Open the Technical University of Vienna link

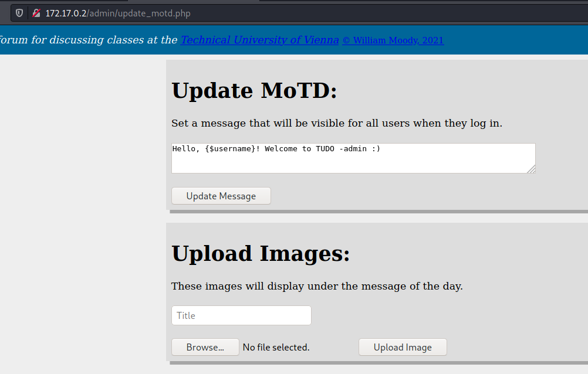[259, 40]
